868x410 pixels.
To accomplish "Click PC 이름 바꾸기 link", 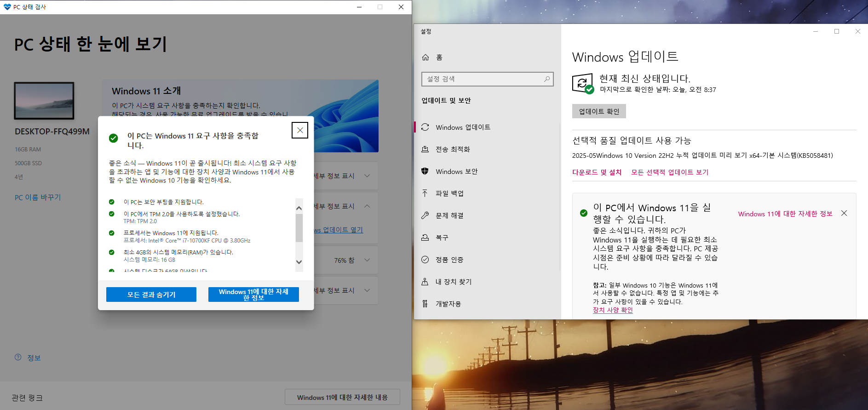I will coord(38,197).
